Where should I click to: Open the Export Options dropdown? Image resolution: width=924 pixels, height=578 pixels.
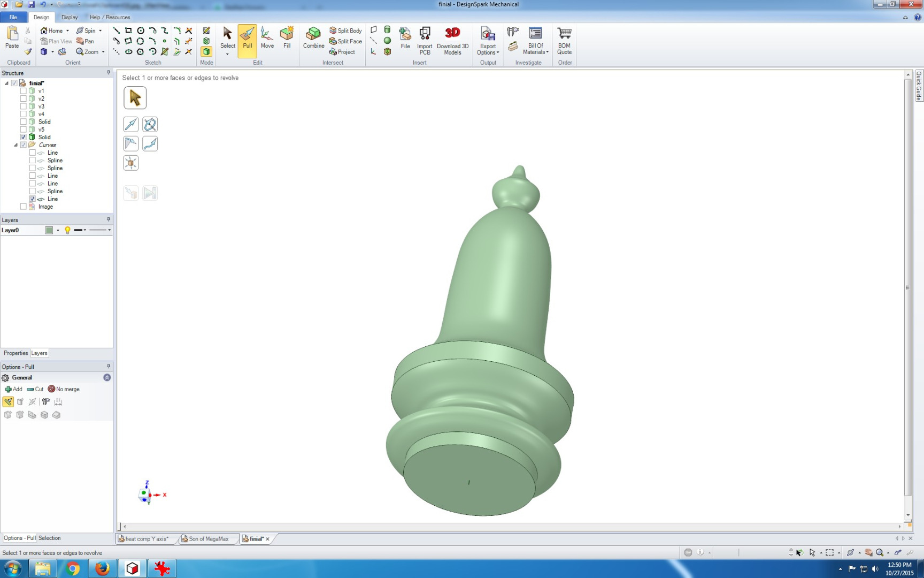[488, 41]
